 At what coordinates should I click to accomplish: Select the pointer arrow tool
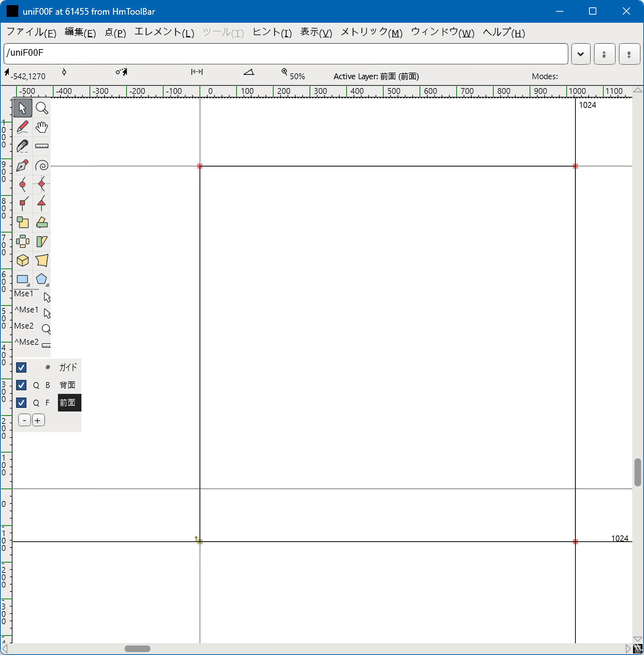tap(22, 108)
